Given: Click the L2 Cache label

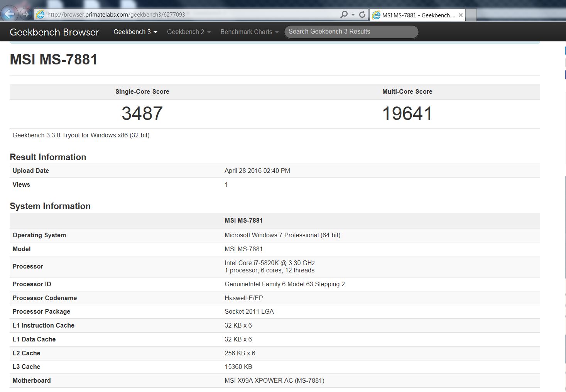Looking at the screenshot, I should (26, 353).
